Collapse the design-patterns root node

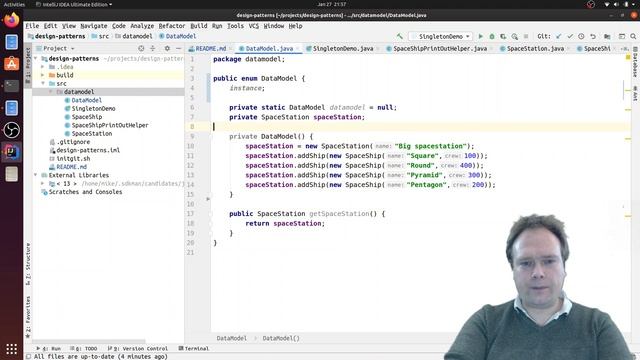coord(36,58)
